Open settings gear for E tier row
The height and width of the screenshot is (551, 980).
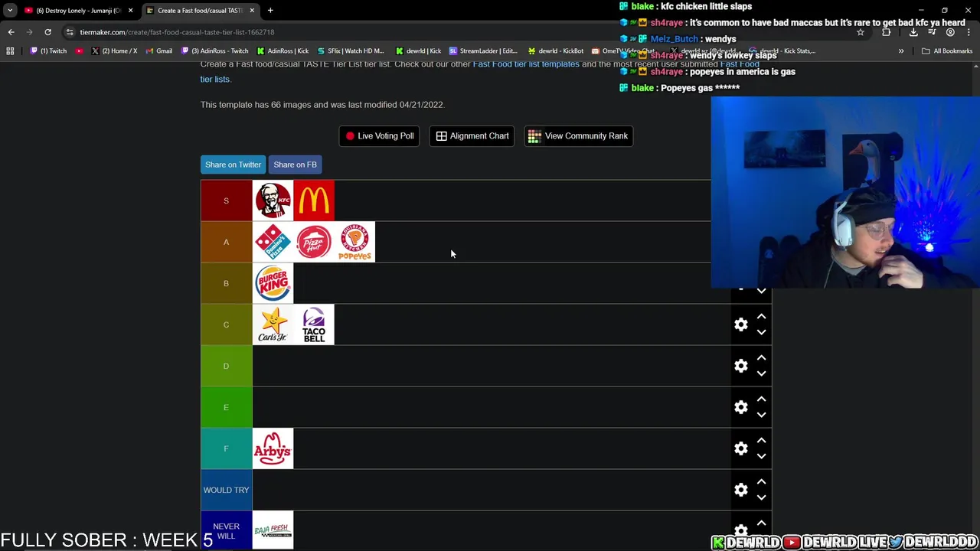tap(740, 407)
